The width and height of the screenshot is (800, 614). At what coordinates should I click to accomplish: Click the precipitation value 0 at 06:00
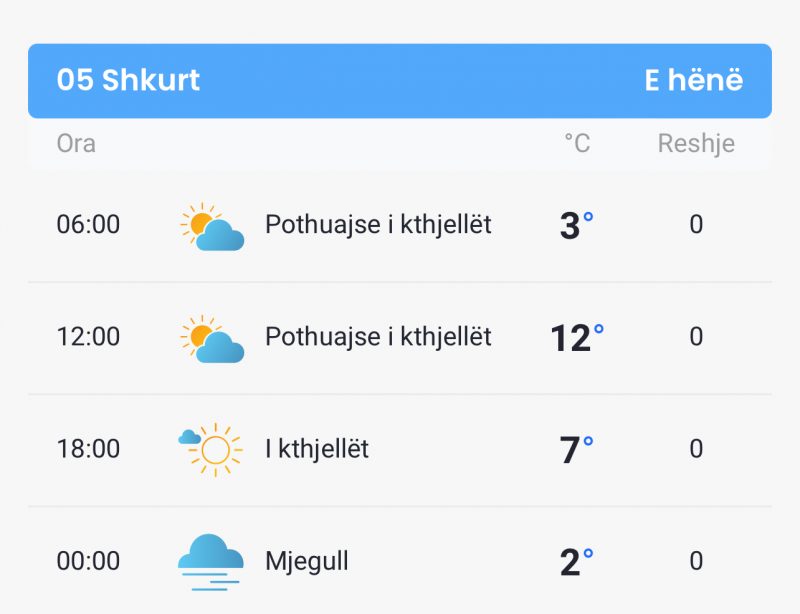[x=696, y=225]
